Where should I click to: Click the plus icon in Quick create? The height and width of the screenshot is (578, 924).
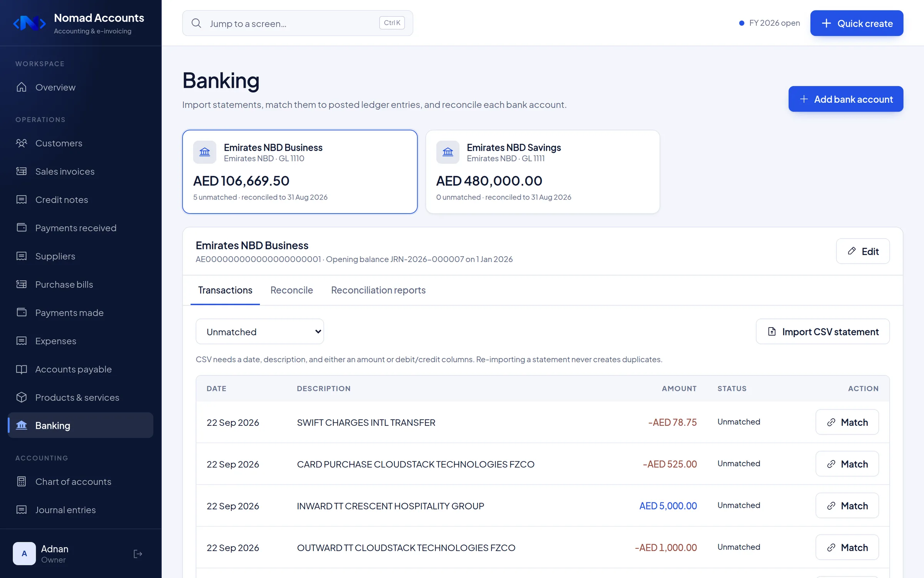[x=826, y=23]
